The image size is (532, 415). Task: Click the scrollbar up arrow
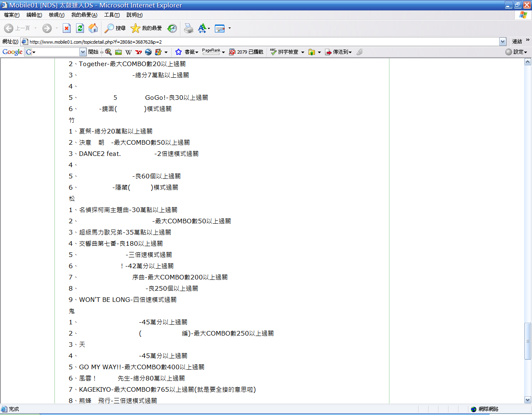[x=528, y=62]
